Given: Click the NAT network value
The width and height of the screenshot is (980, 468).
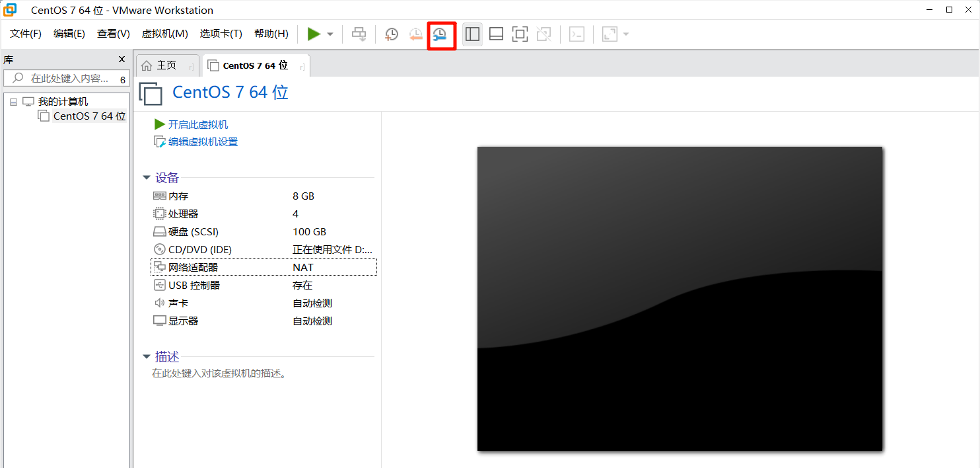Looking at the screenshot, I should pos(303,268).
